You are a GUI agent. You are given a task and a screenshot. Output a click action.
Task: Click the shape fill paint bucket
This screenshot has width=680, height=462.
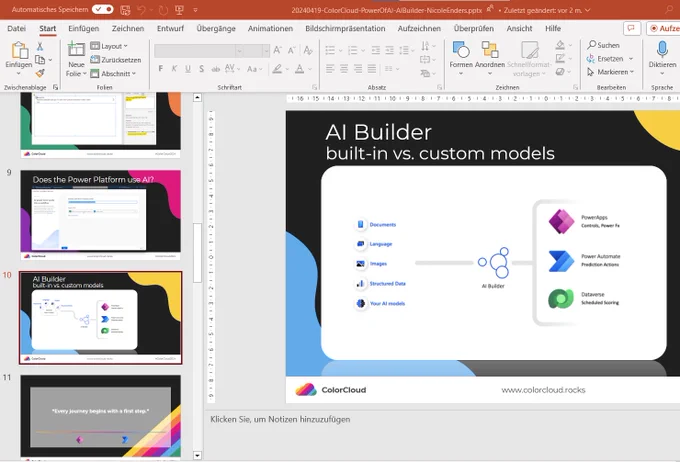tap(560, 45)
